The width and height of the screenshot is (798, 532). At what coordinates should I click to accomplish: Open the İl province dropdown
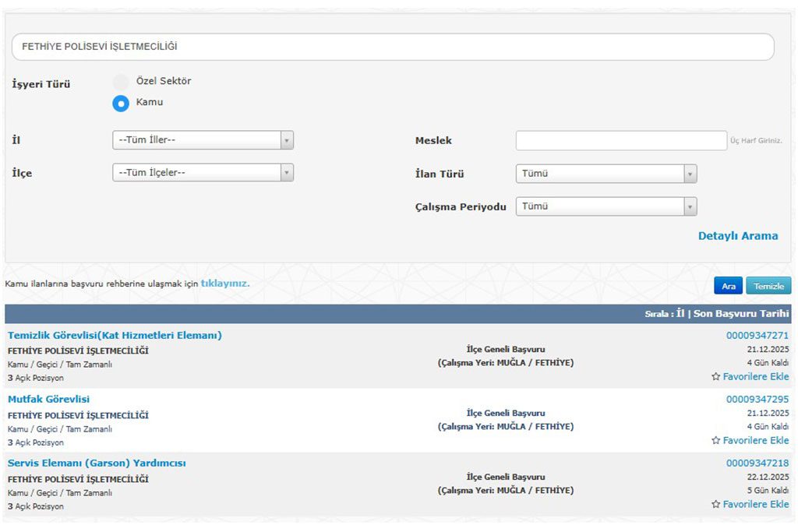203,140
